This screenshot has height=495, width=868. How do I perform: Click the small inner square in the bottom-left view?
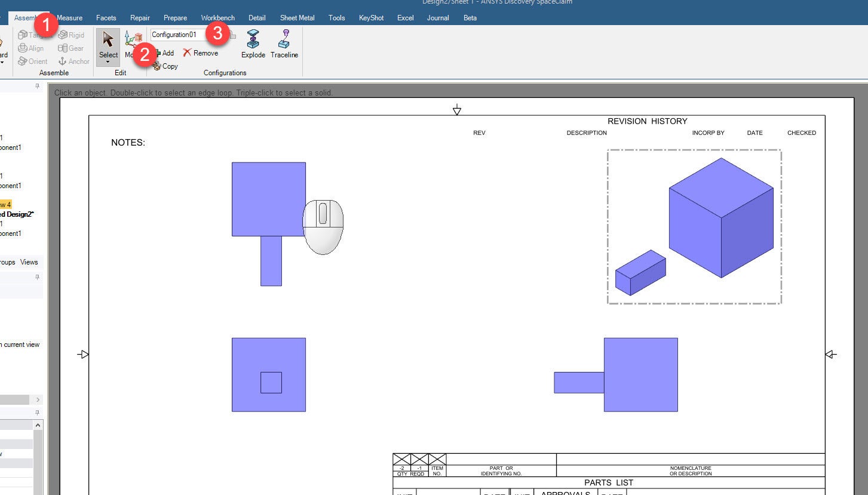271,382
